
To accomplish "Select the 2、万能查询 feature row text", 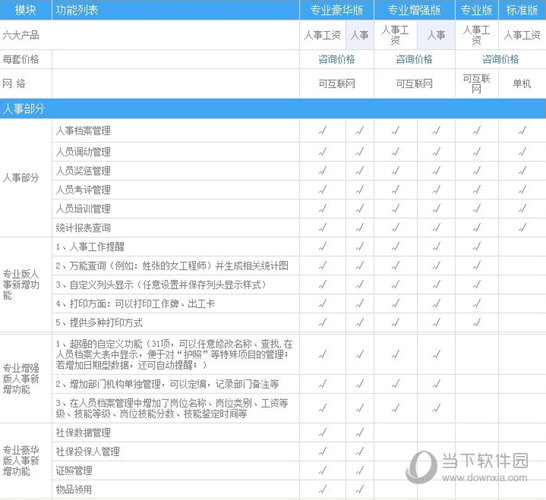I will 172,266.
